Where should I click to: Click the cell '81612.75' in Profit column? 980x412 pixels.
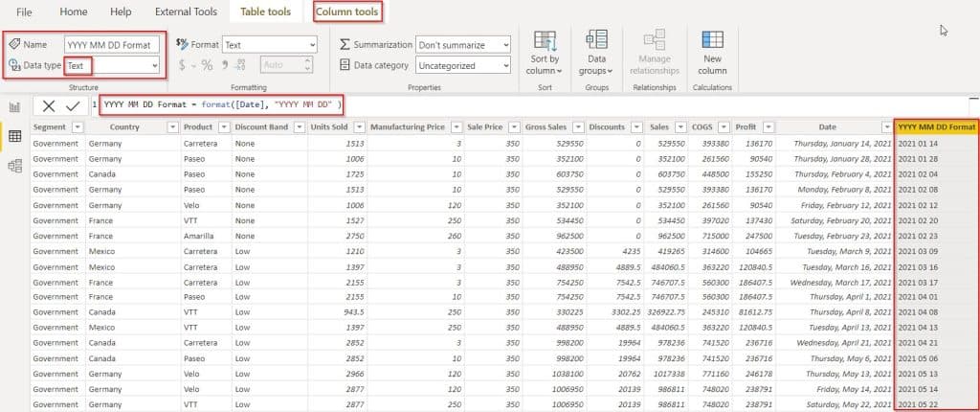coord(754,311)
